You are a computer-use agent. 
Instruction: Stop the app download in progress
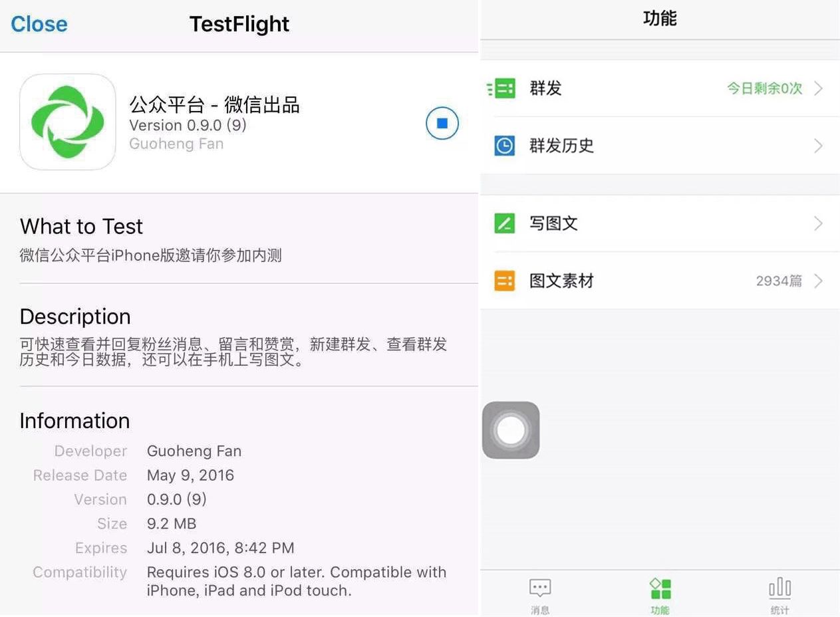click(x=442, y=123)
